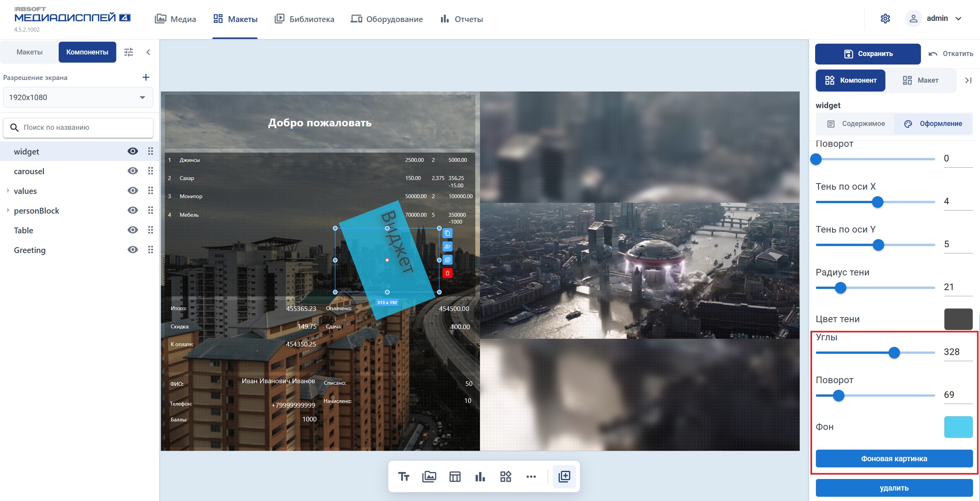Open the three-dots more options in toolbar
Viewport: 980px width, 501px height.
(x=531, y=476)
